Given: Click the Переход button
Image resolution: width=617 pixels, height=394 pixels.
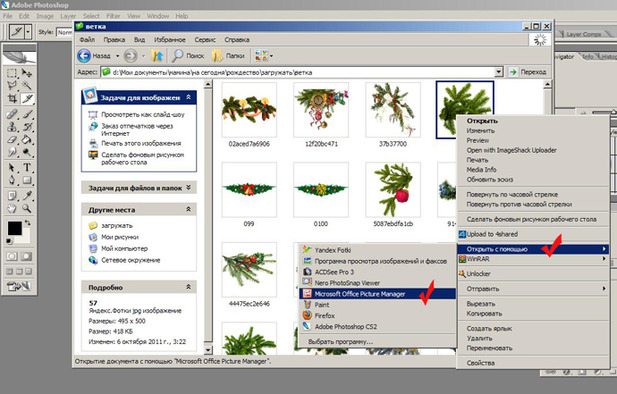Looking at the screenshot, I should 528,72.
